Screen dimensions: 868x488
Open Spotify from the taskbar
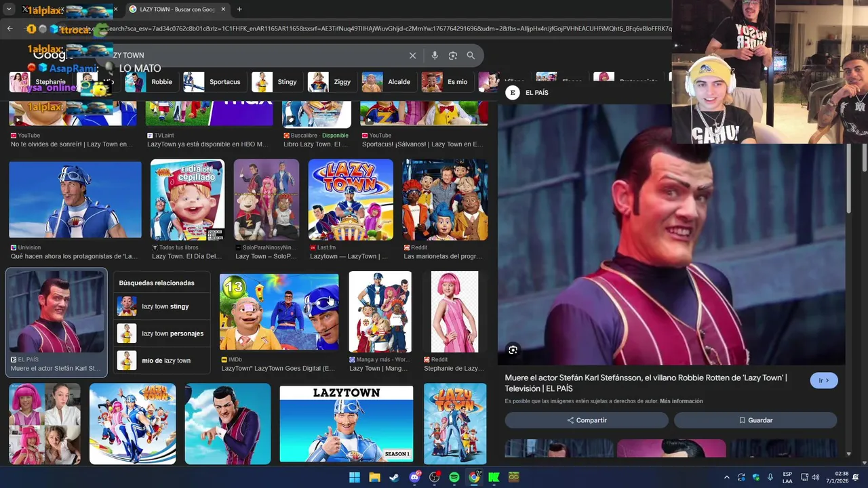click(x=454, y=477)
